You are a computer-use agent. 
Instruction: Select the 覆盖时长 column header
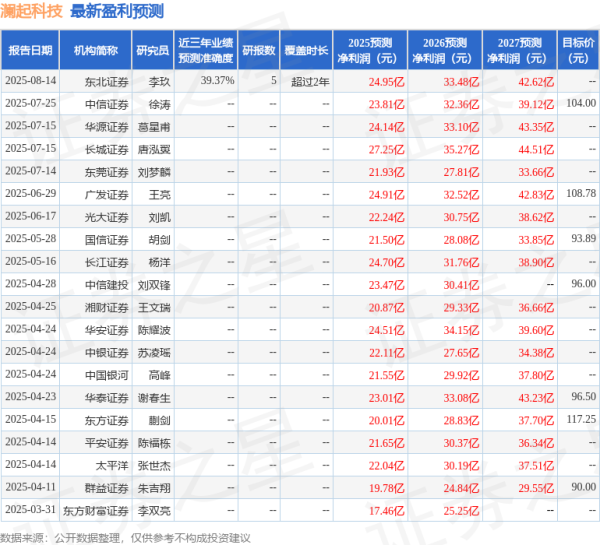(306, 50)
